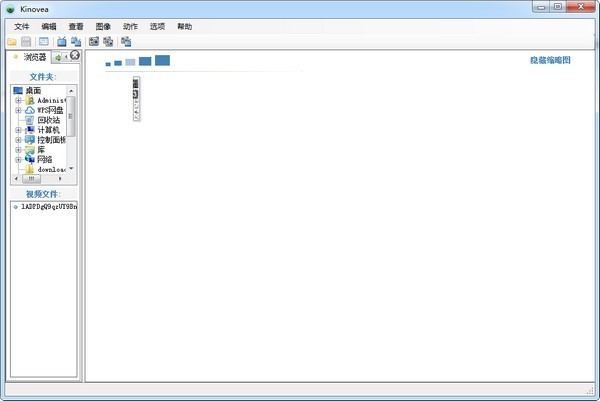Click the open video file folder icon
The height and width of the screenshot is (401, 600).
click(x=12, y=42)
